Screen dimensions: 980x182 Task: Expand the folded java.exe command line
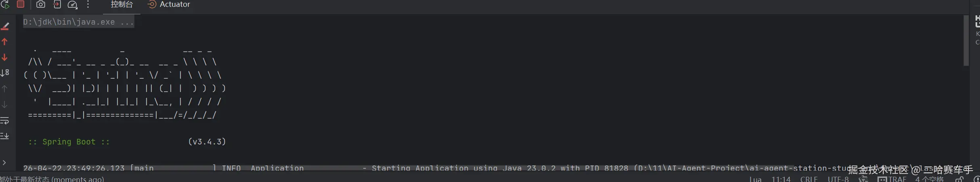coord(78,22)
